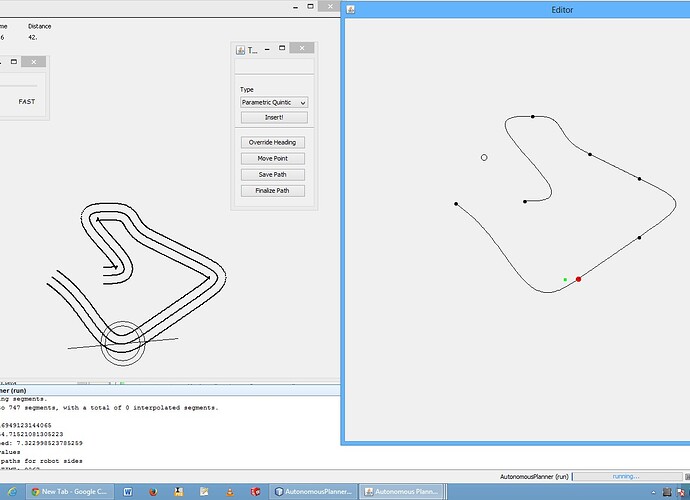Open Firefox from the taskbar
Screen dimensions: 690x500
click(x=153, y=492)
